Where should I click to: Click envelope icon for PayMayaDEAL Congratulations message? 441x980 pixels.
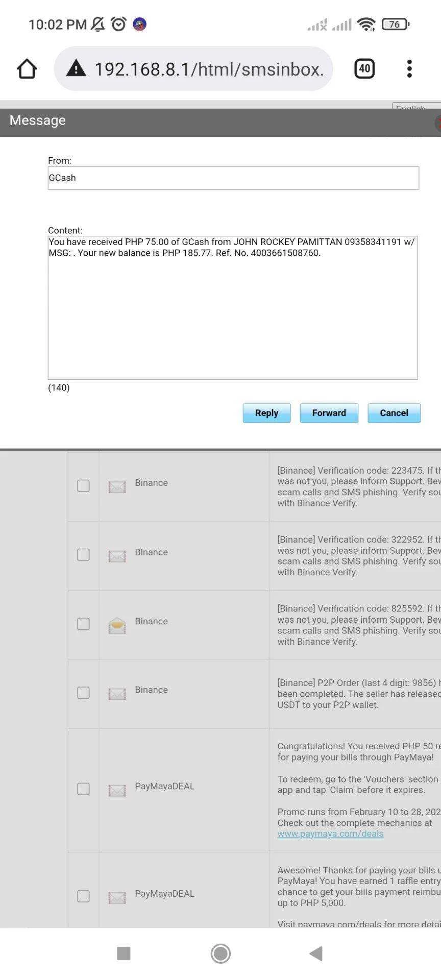coord(117,791)
